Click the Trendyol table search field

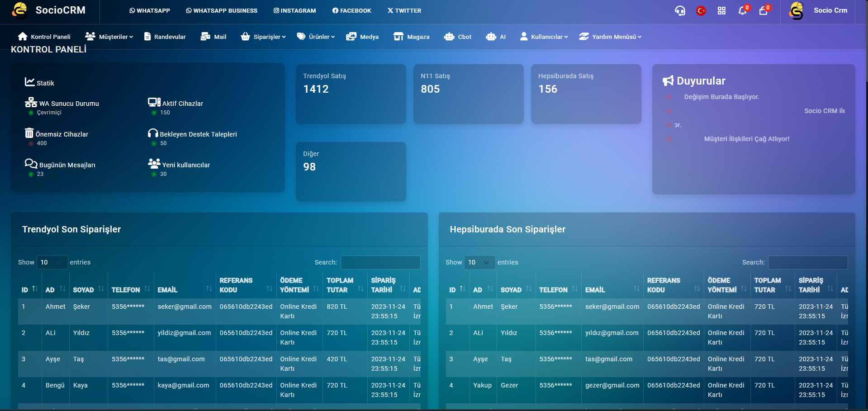(x=380, y=262)
